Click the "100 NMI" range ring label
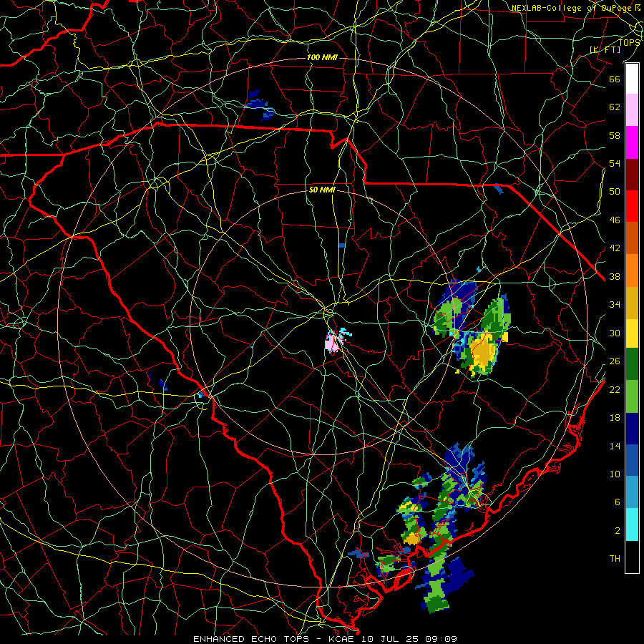Viewport: 644px width, 644px height. 322,57
